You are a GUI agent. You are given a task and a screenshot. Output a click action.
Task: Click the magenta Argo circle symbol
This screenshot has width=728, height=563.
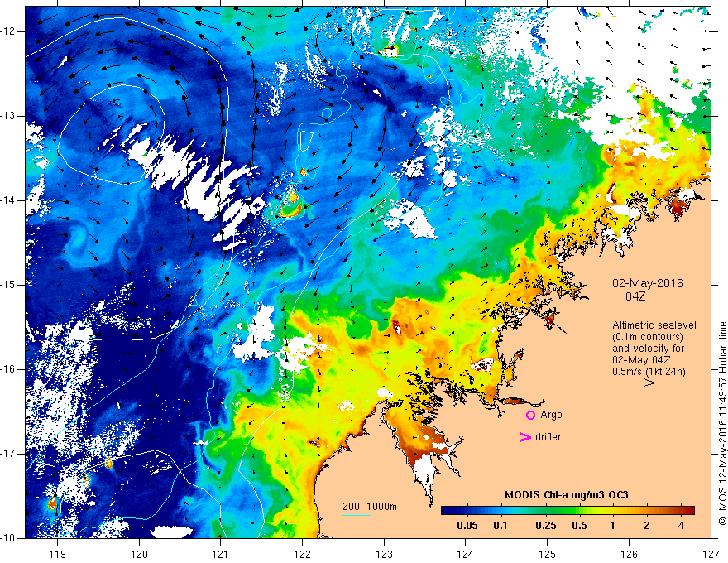coord(530,415)
